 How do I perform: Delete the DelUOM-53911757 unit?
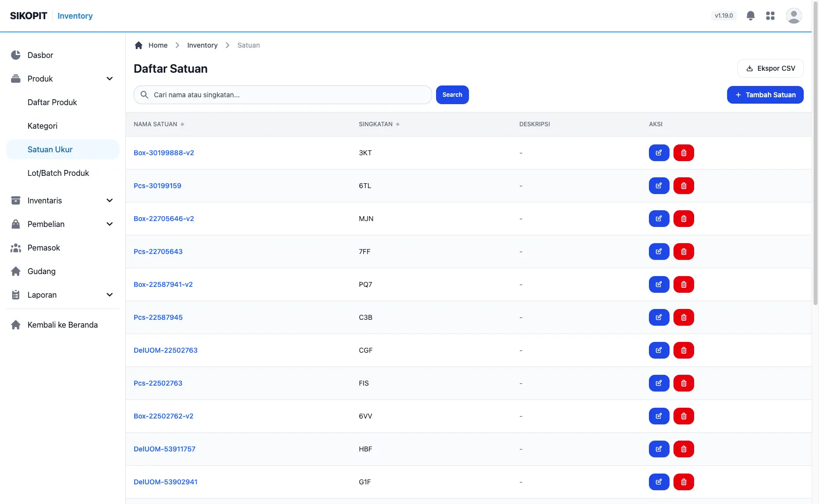(684, 449)
